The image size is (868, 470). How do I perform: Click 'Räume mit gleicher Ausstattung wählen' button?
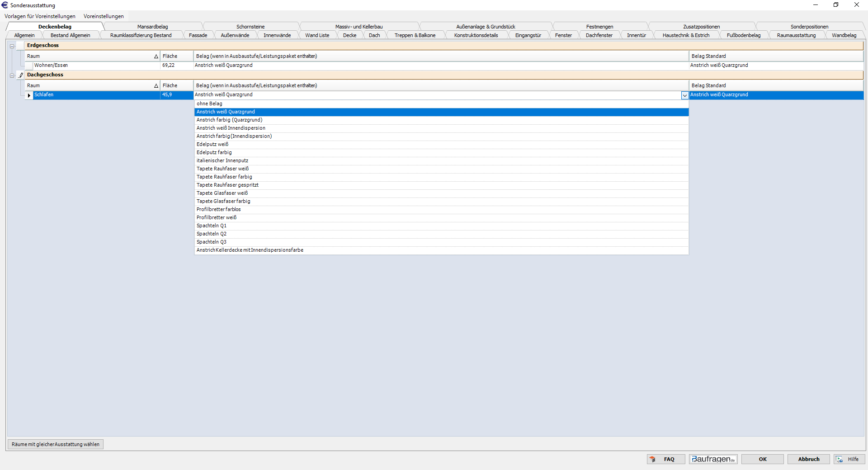tap(56, 444)
